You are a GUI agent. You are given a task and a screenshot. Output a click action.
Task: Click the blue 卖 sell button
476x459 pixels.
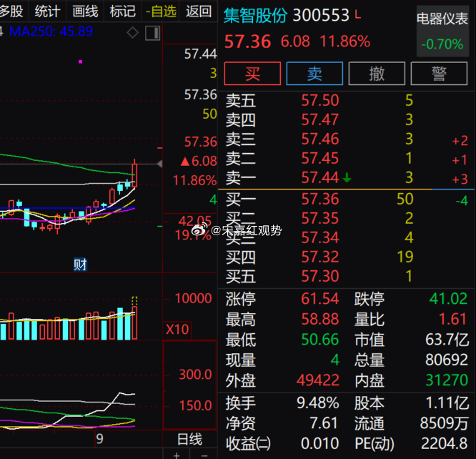(314, 74)
